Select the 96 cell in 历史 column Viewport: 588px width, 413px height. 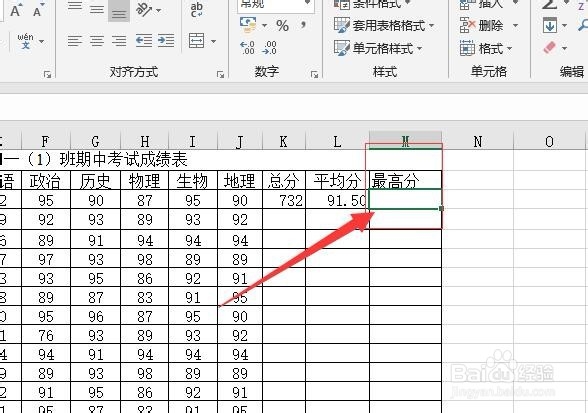pos(95,315)
